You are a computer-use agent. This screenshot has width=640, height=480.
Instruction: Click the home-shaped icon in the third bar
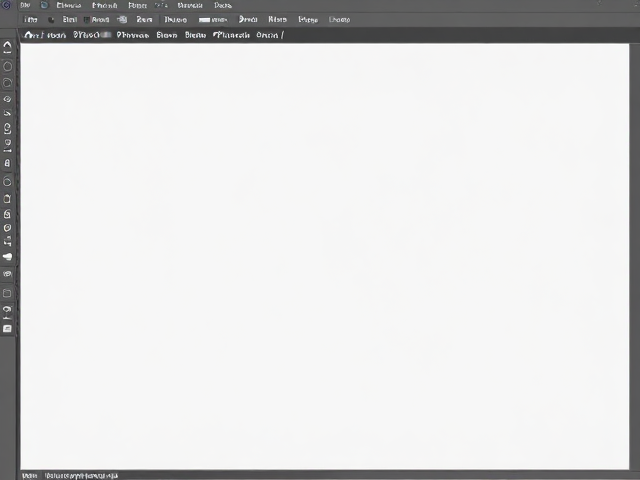pos(29,35)
